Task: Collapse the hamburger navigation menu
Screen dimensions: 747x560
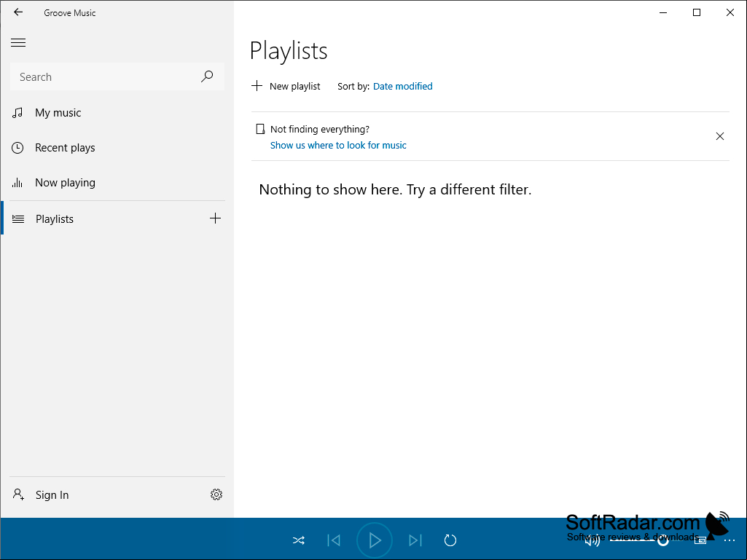Action: [x=18, y=42]
